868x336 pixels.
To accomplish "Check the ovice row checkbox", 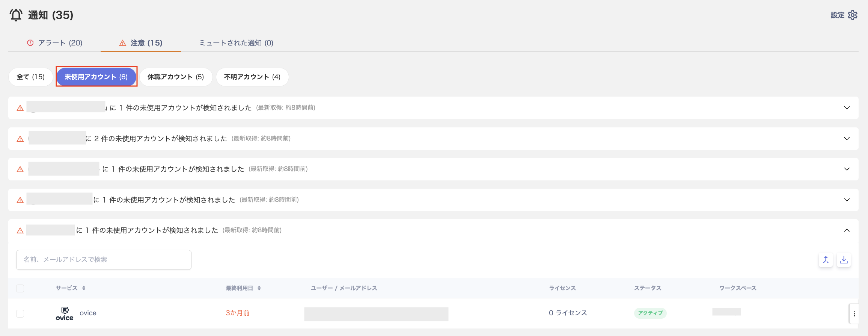I will tap(20, 313).
